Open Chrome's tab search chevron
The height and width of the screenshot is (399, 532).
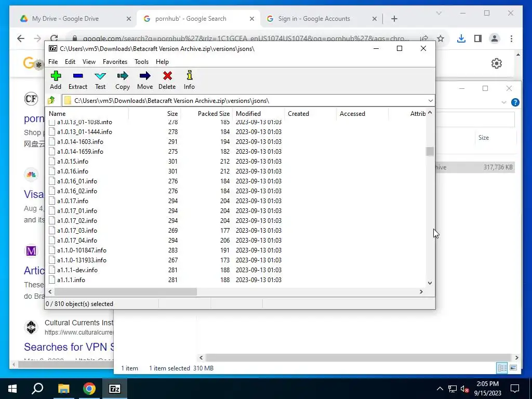click(x=438, y=13)
